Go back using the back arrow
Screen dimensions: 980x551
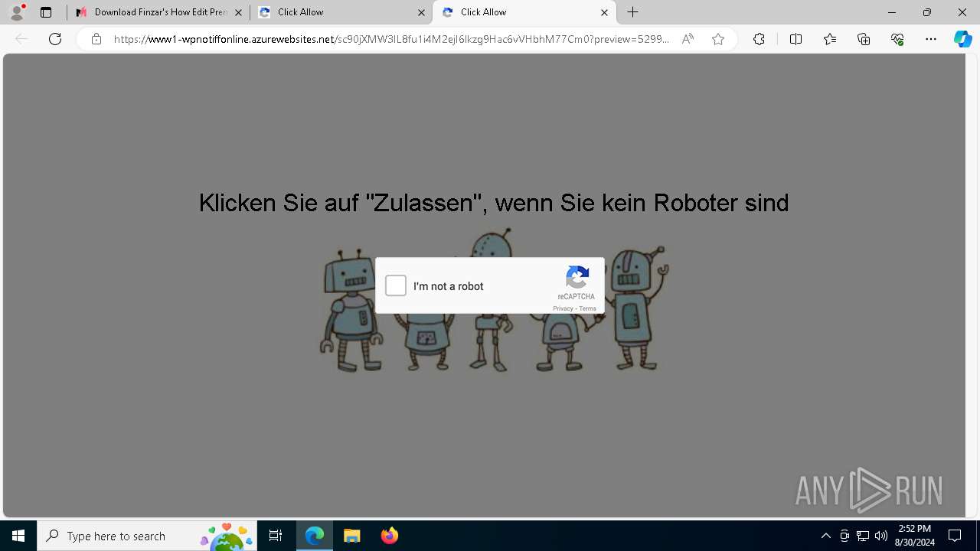click(x=21, y=39)
